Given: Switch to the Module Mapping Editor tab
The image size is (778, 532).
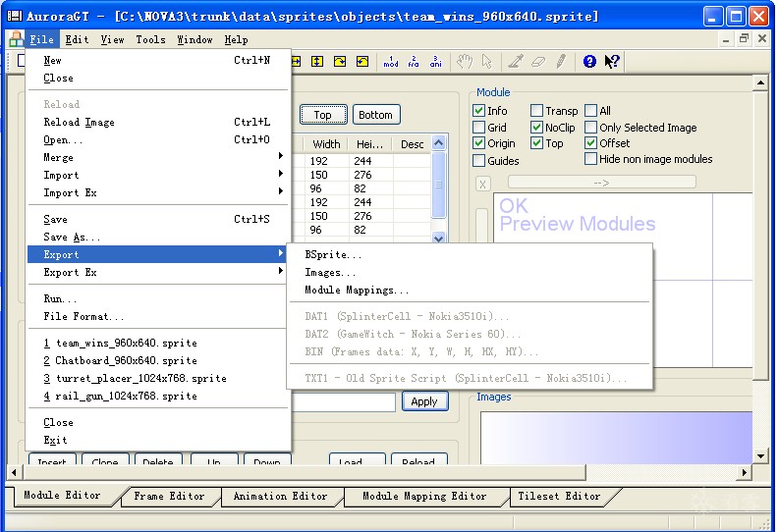Looking at the screenshot, I should (424, 496).
